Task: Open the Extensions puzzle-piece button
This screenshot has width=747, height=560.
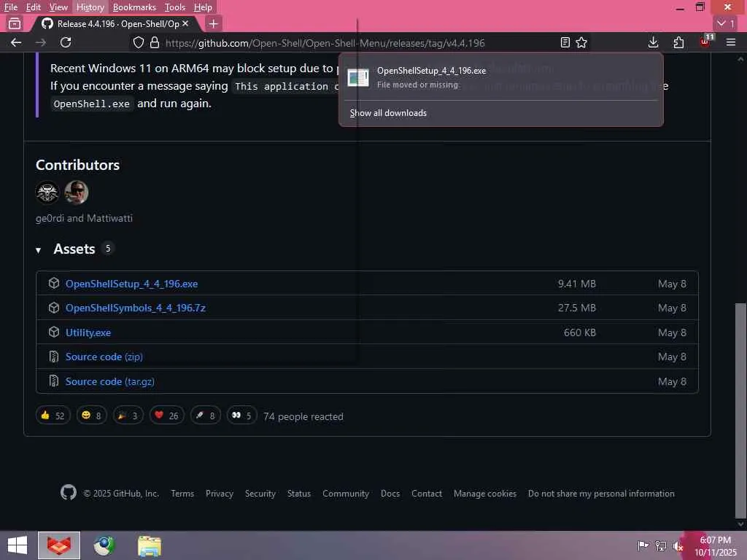Action: (678, 42)
